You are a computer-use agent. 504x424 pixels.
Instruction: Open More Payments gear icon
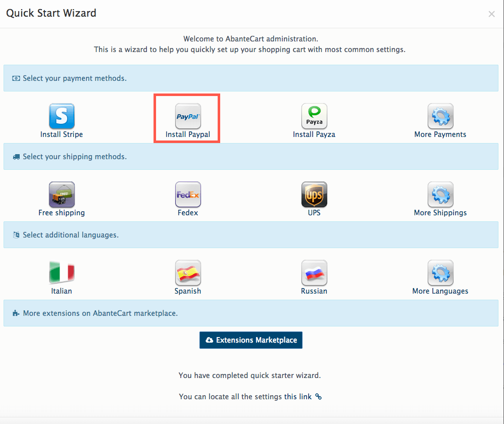(x=441, y=116)
